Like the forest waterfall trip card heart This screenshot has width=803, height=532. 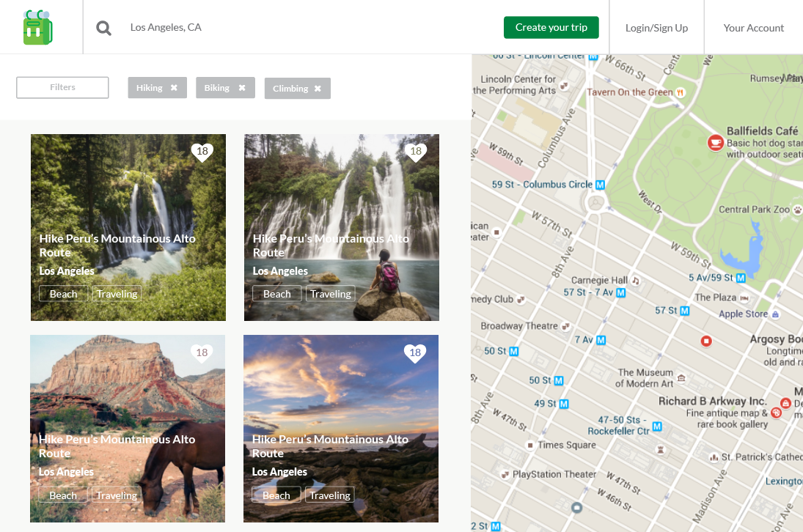202,152
